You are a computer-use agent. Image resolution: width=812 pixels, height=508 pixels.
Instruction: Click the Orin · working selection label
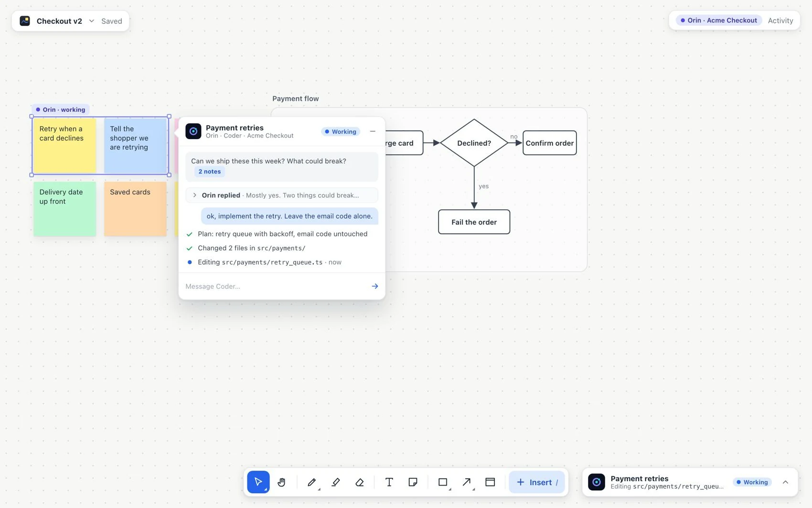pyautogui.click(x=60, y=109)
